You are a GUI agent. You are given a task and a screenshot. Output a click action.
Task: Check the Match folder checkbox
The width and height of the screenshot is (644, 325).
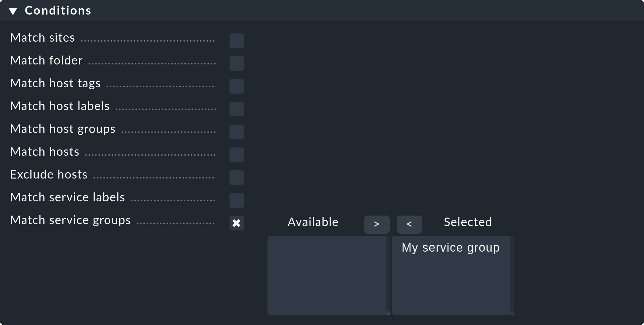(x=236, y=63)
